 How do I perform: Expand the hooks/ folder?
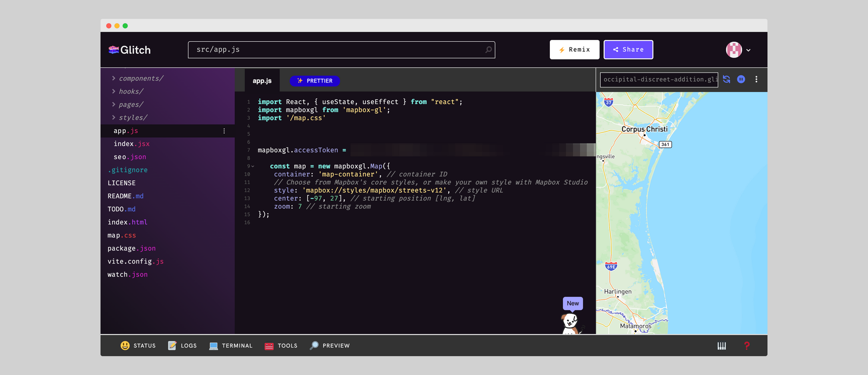coord(114,92)
